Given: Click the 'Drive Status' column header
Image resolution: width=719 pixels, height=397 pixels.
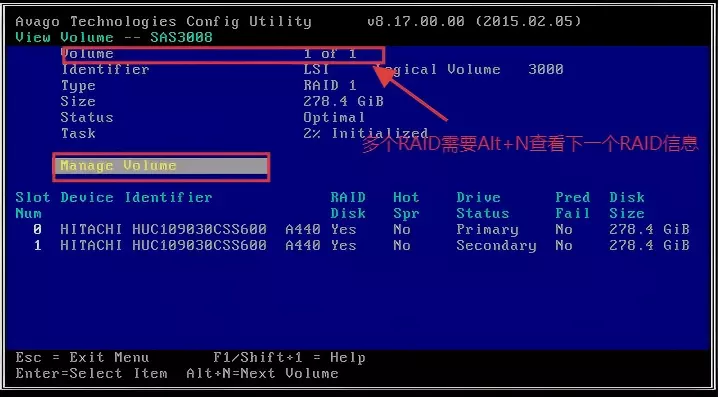Looking at the screenshot, I should [x=483, y=205].
